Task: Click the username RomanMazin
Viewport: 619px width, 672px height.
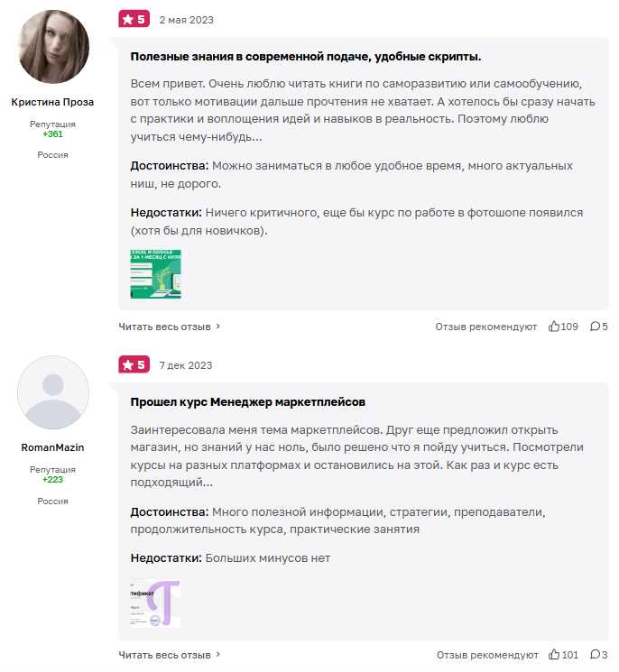Action: (x=52, y=447)
